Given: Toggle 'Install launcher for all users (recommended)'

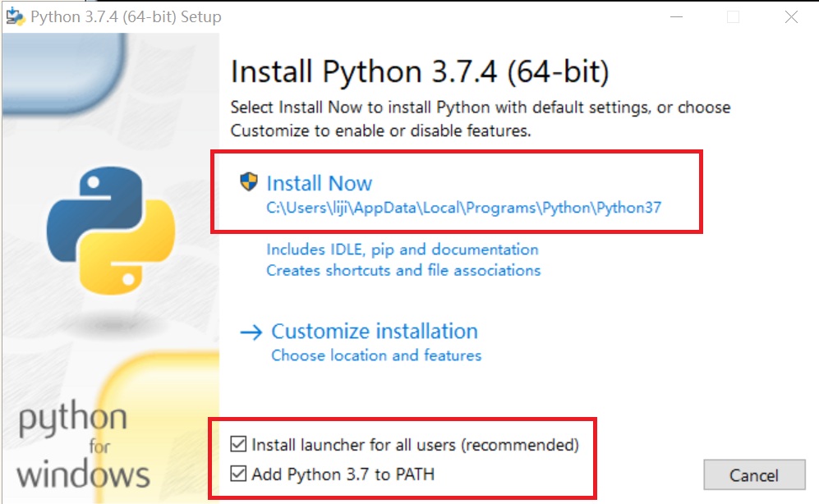Looking at the screenshot, I should click(x=239, y=444).
